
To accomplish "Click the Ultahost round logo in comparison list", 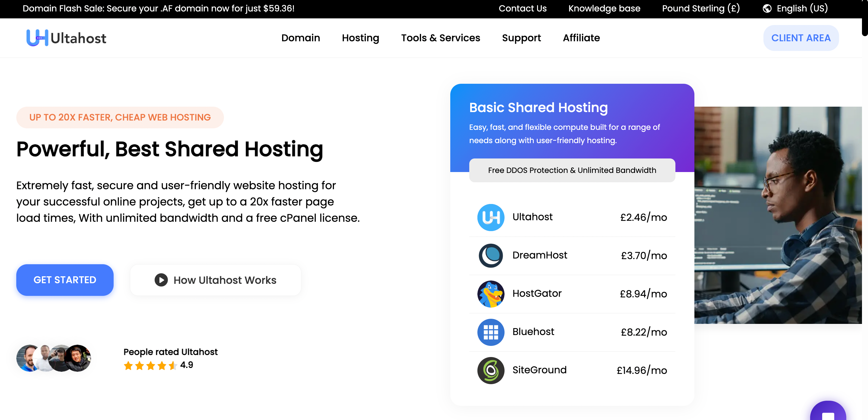I will [491, 217].
